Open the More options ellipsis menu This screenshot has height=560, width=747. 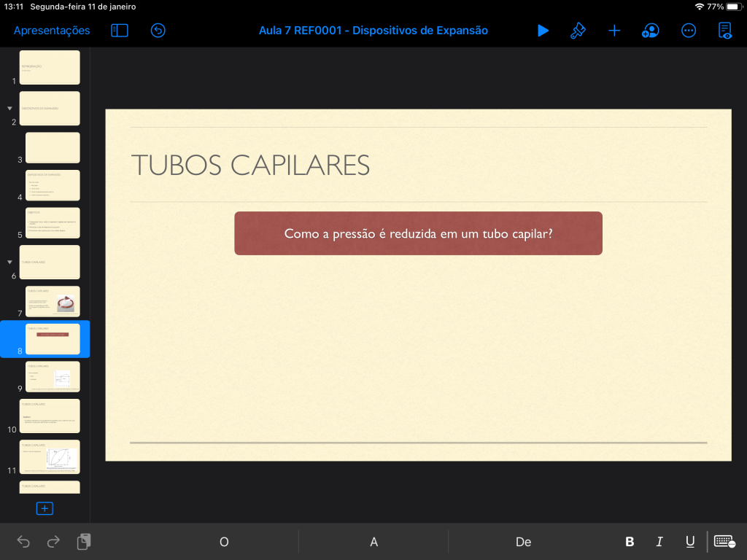point(688,31)
